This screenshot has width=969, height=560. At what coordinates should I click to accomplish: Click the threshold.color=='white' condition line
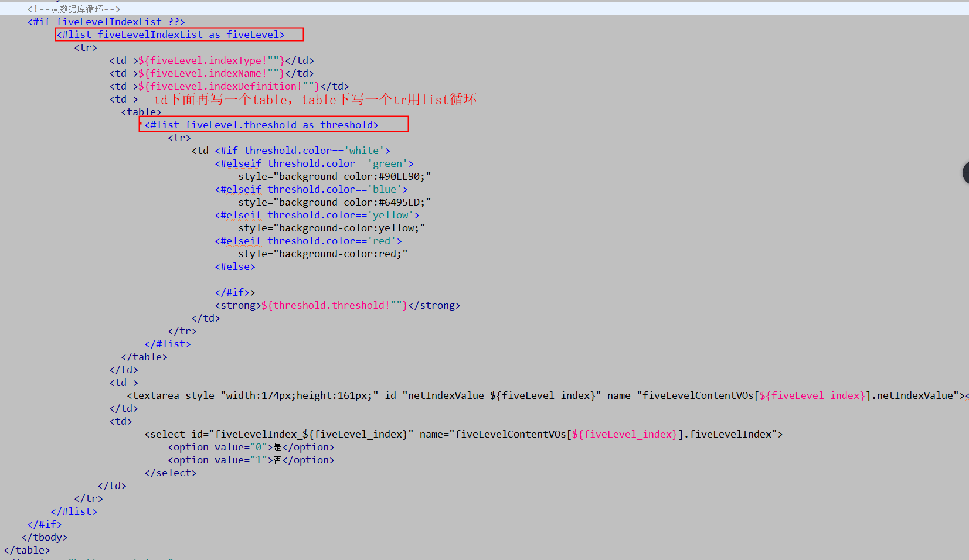click(x=291, y=151)
